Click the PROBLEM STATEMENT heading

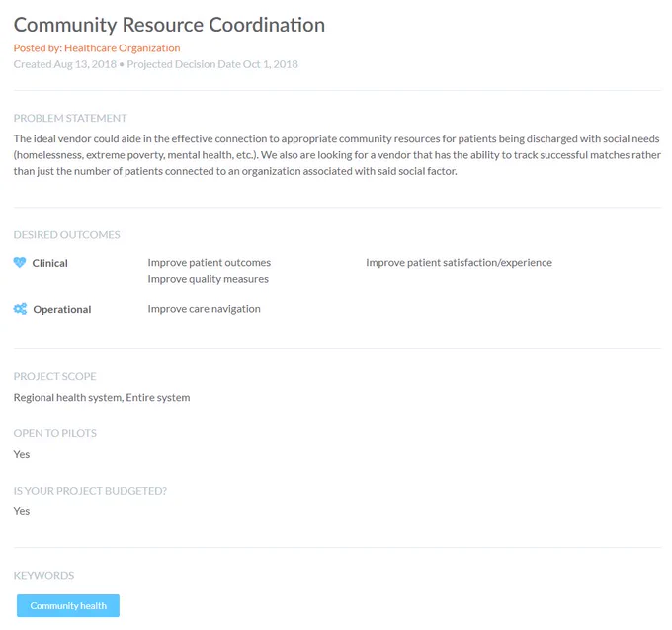coord(70,118)
